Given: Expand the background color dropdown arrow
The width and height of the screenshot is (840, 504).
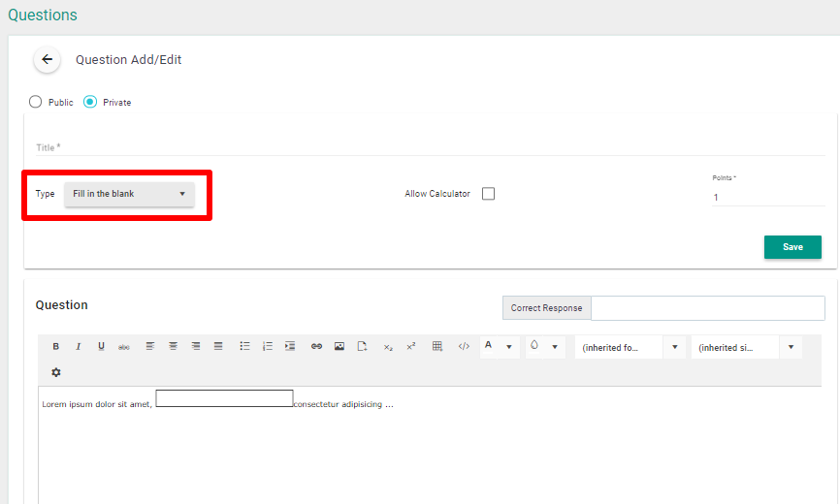Looking at the screenshot, I should (555, 347).
